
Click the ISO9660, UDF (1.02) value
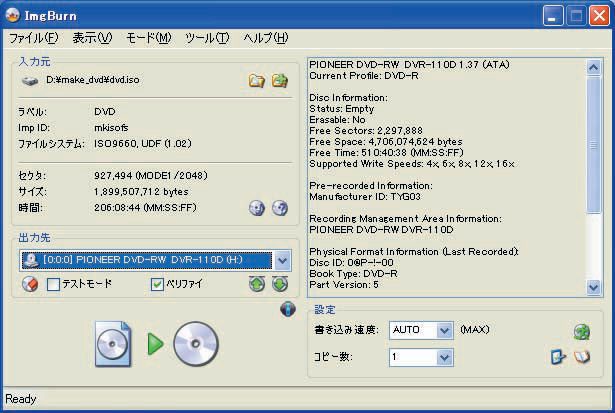(143, 144)
